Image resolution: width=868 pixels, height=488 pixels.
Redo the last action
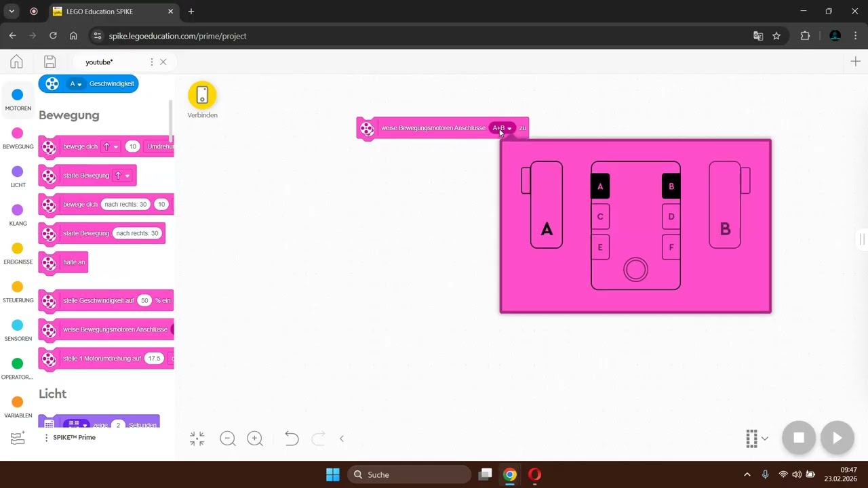[318, 439]
